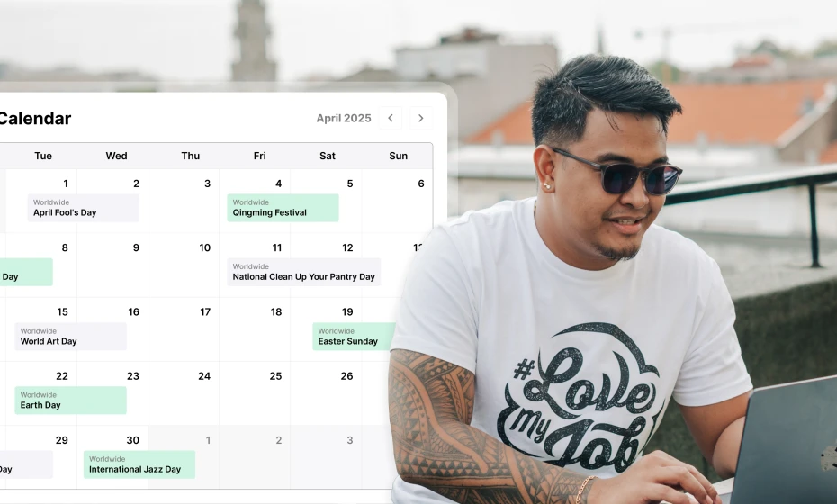
Task: Click the Wed column header
Action: 116,156
